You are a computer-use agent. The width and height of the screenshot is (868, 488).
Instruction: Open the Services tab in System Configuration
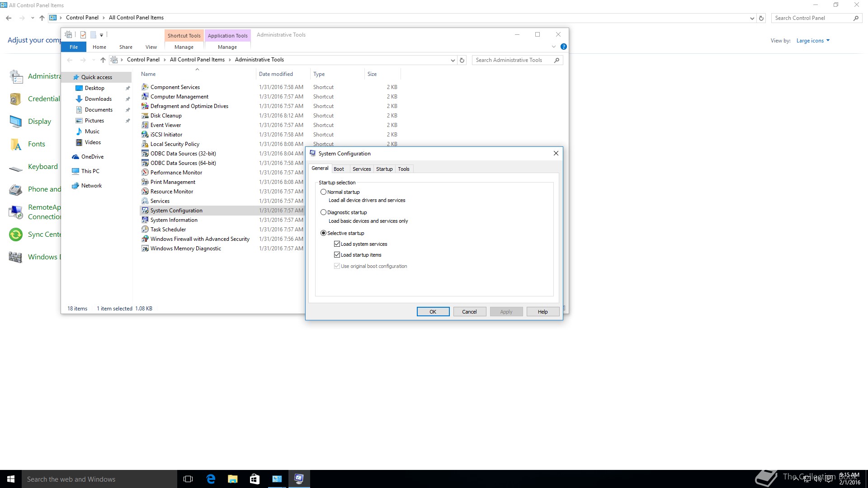(x=361, y=169)
